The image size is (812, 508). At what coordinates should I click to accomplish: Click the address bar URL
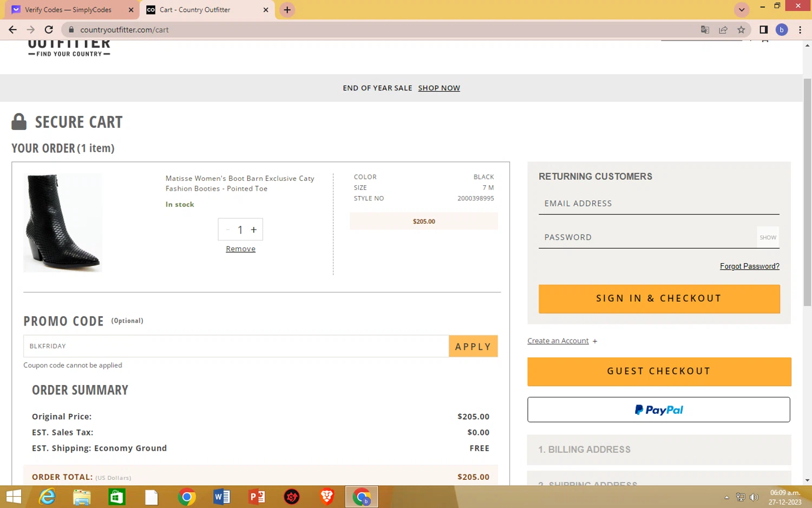125,30
